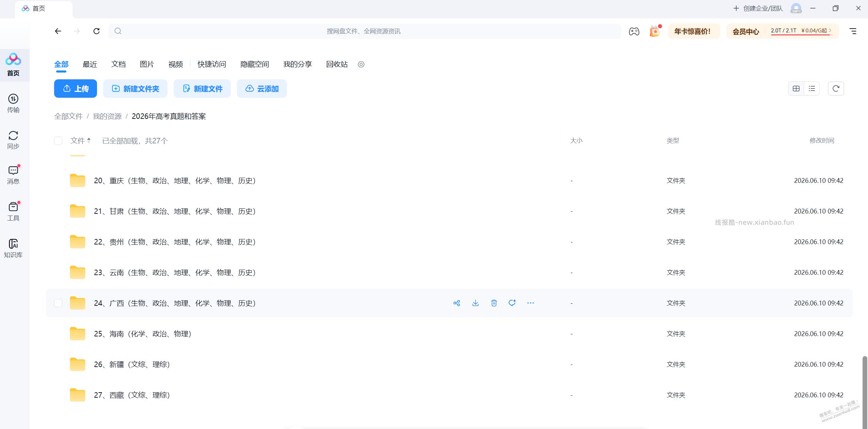Switch to list view
868x429 pixels.
[x=812, y=89]
